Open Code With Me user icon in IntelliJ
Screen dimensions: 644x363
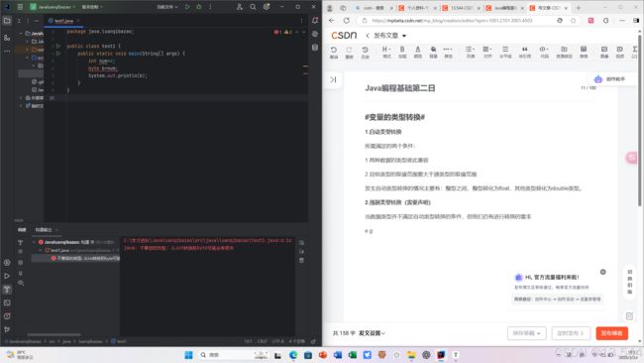click(240, 7)
